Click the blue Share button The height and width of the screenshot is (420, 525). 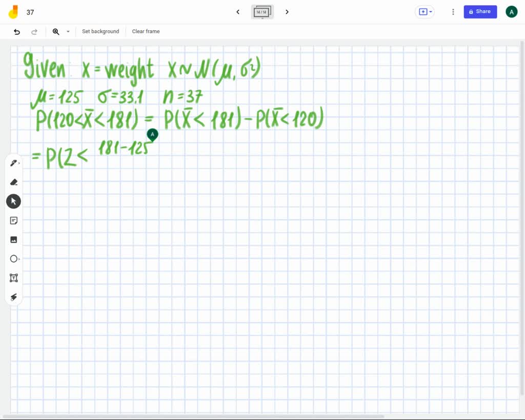point(480,12)
